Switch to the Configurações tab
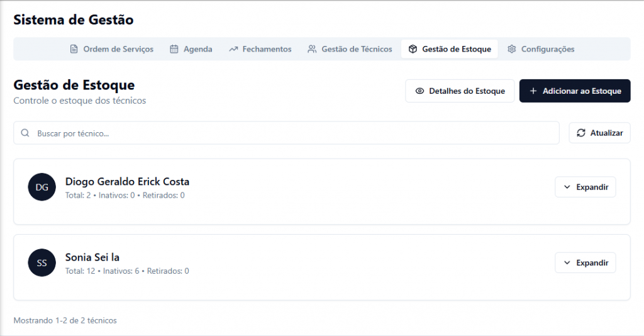This screenshot has height=336, width=644. click(x=547, y=49)
